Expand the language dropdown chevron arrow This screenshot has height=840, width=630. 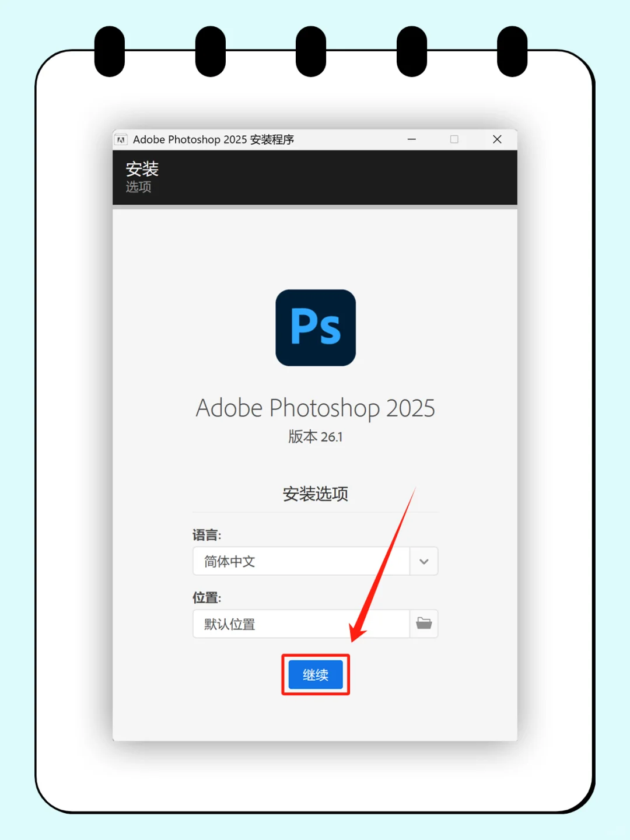click(424, 561)
